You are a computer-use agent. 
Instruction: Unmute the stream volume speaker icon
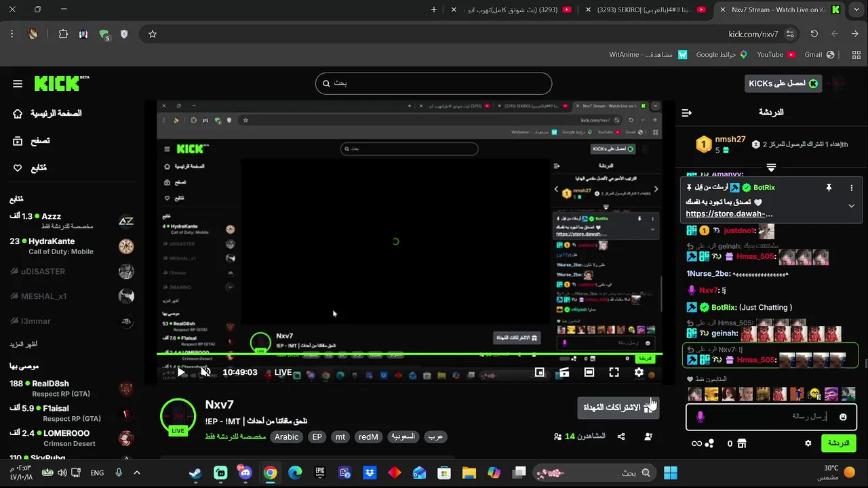[205, 372]
